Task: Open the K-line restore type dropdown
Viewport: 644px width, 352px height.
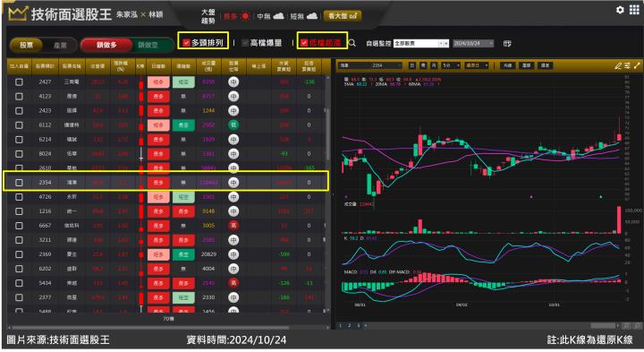Action: pyautogui.click(x=477, y=65)
